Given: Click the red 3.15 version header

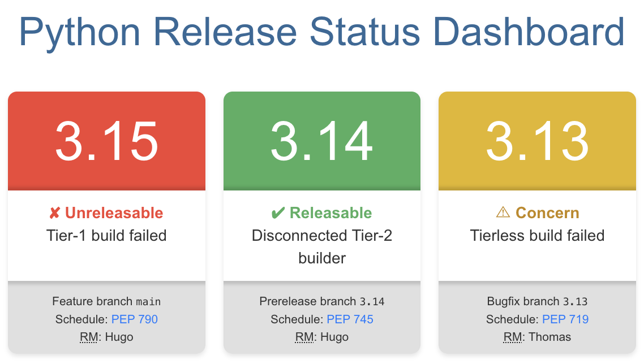Looking at the screenshot, I should tap(106, 141).
